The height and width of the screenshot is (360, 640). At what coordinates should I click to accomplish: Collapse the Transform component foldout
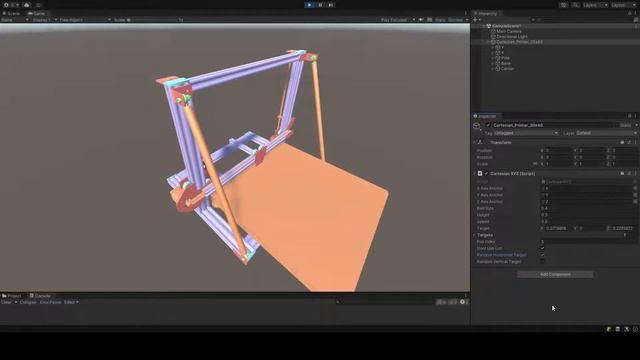pos(475,142)
